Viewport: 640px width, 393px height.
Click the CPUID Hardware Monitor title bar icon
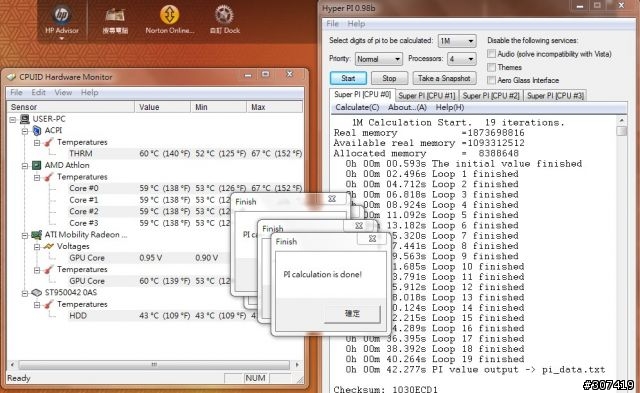11,77
